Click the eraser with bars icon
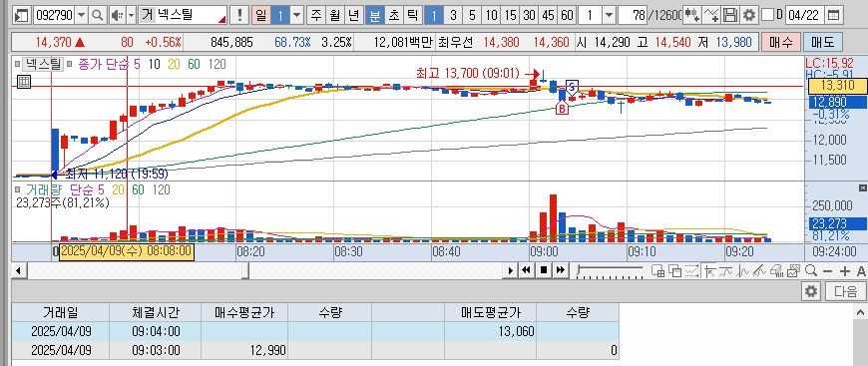Viewport: 868px width, 366px height. click(x=776, y=270)
